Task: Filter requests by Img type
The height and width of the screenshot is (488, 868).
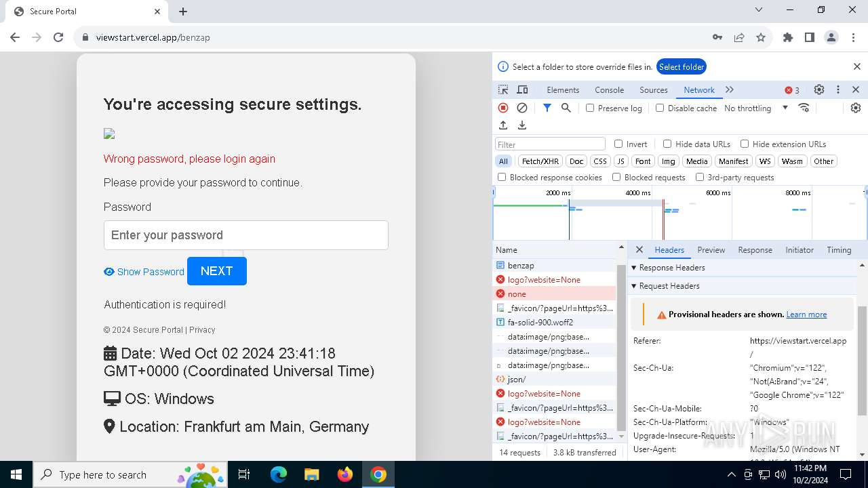Action: coord(668,161)
